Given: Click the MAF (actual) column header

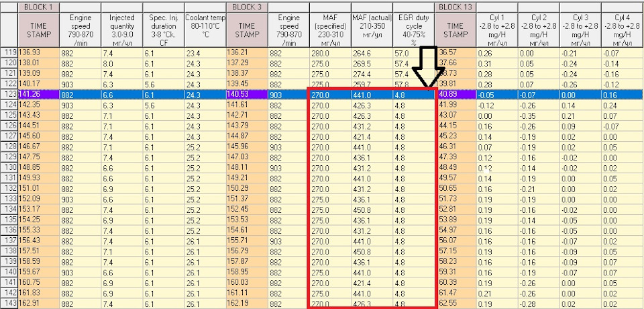Looking at the screenshot, I should pos(372,30).
